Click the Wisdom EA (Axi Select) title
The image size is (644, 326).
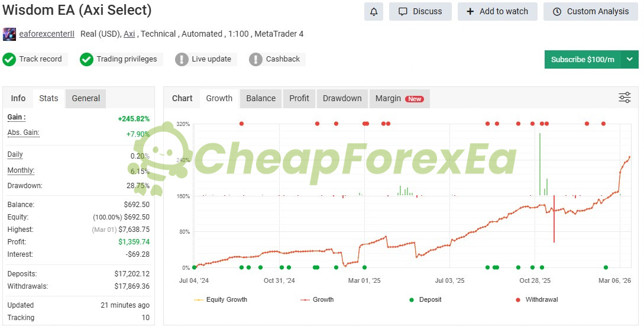click(x=77, y=10)
